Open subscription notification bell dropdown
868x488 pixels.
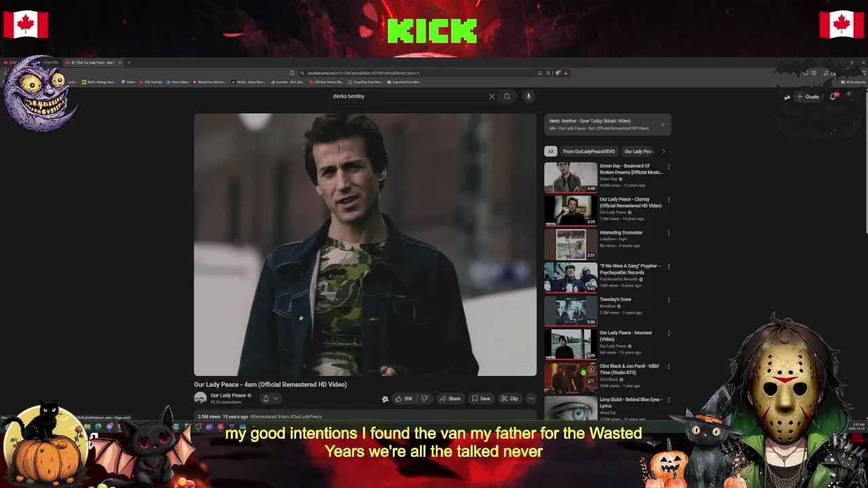click(x=270, y=399)
